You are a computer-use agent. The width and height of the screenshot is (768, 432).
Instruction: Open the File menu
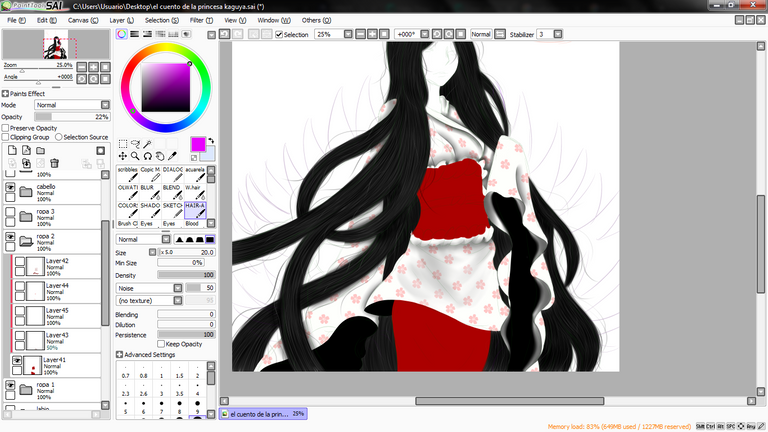(x=16, y=20)
